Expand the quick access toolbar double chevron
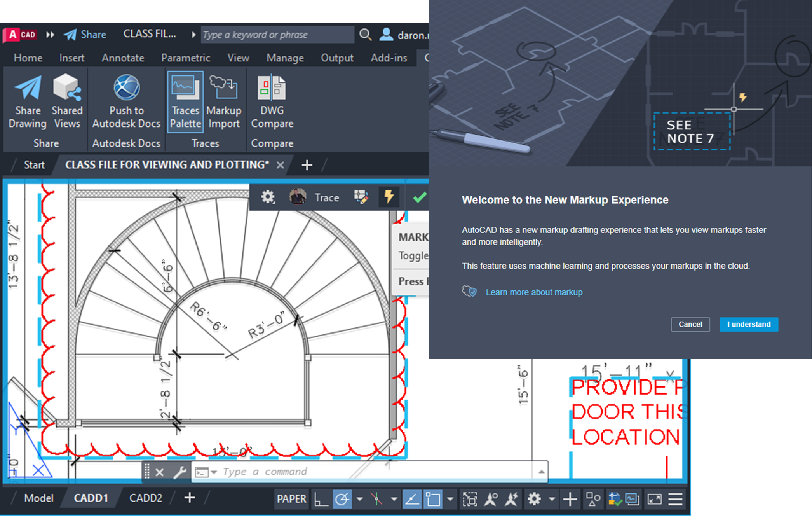Viewport: 812px width, 519px height. 50,35
